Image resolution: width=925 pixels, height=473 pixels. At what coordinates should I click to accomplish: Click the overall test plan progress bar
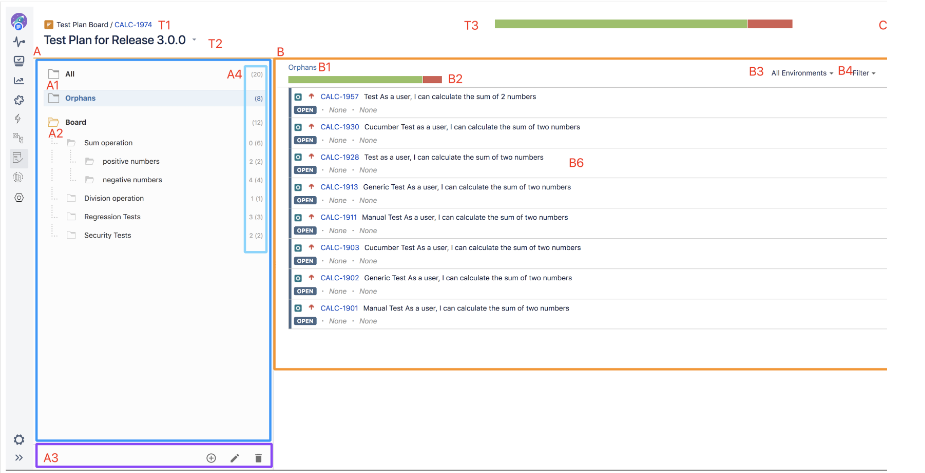pos(644,24)
